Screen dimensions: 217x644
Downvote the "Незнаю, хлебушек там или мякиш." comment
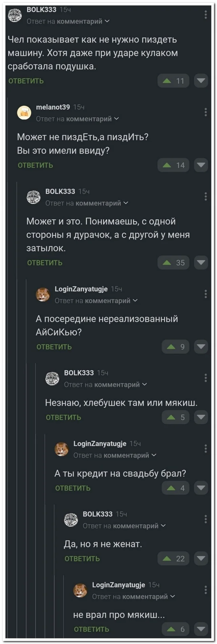point(201,417)
